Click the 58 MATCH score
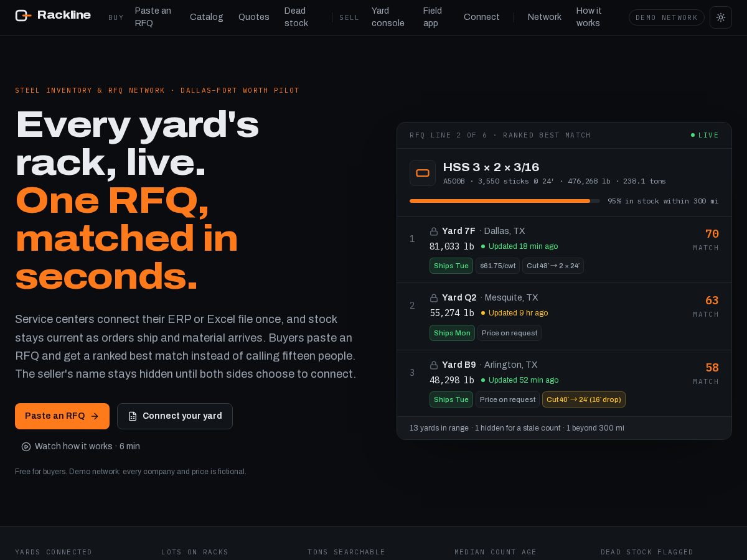 tap(707, 373)
